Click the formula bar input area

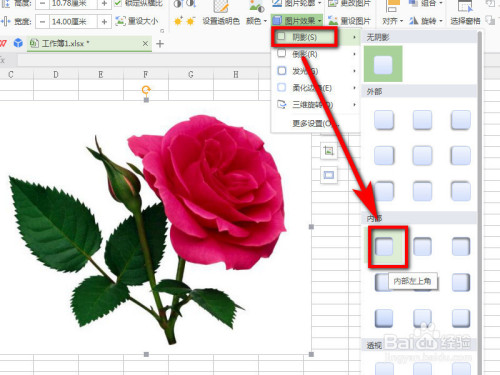pos(143,60)
